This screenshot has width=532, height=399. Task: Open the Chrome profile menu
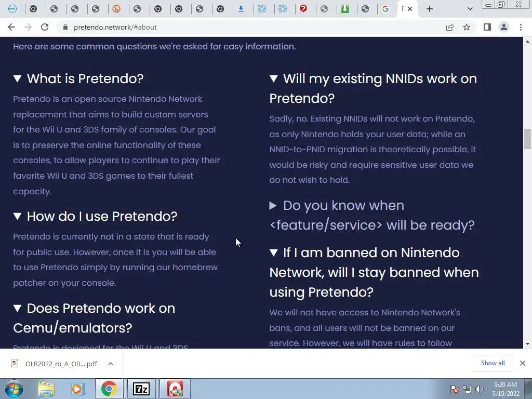[x=504, y=27]
